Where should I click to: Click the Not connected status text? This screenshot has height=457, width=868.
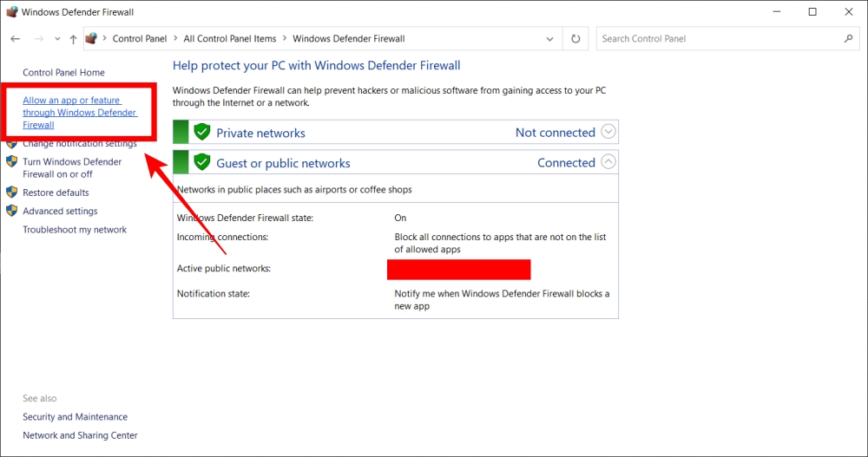click(x=556, y=133)
